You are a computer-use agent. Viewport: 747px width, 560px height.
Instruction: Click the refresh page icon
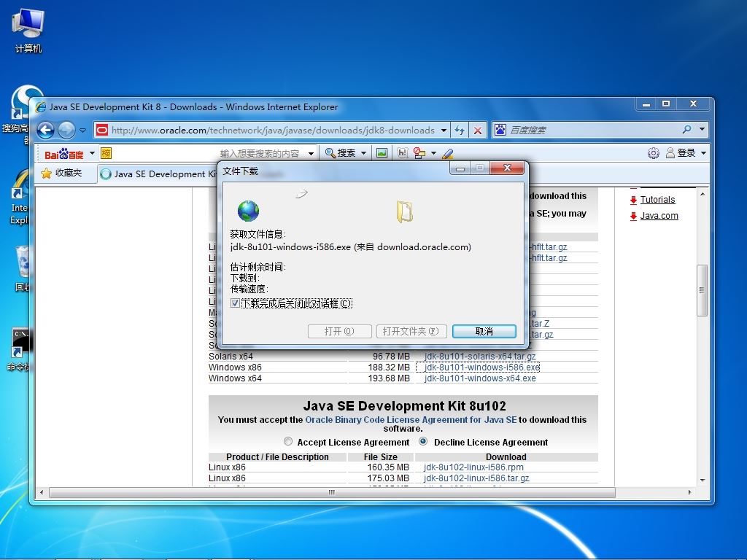click(460, 130)
